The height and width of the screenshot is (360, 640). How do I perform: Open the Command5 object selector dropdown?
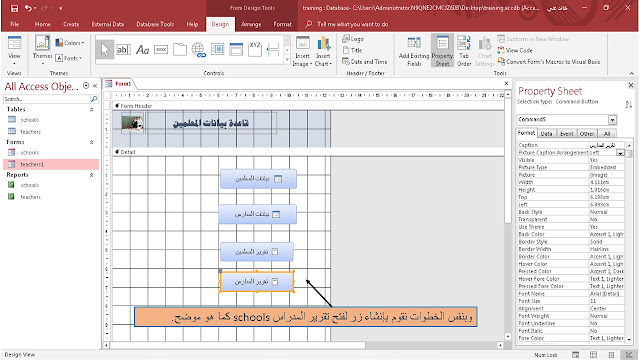[612, 120]
